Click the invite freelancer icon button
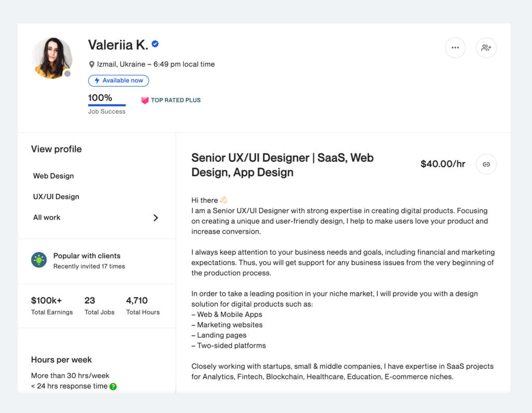The height and width of the screenshot is (413, 532). (486, 48)
